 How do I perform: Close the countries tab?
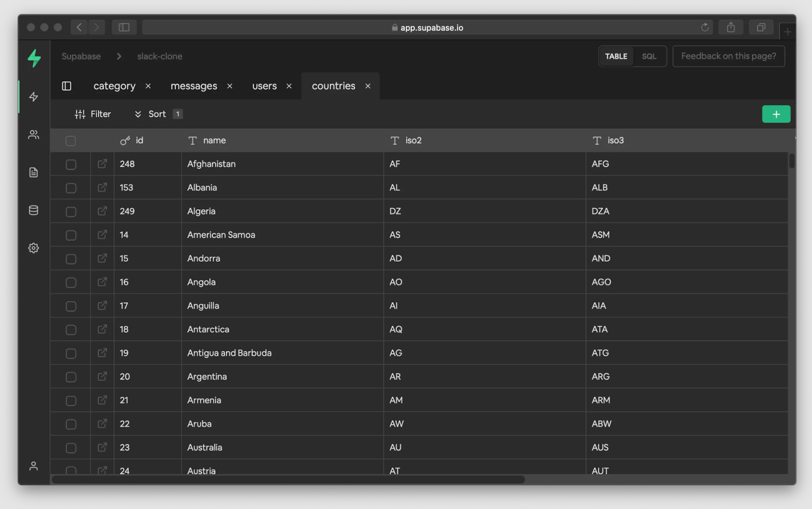pos(368,86)
